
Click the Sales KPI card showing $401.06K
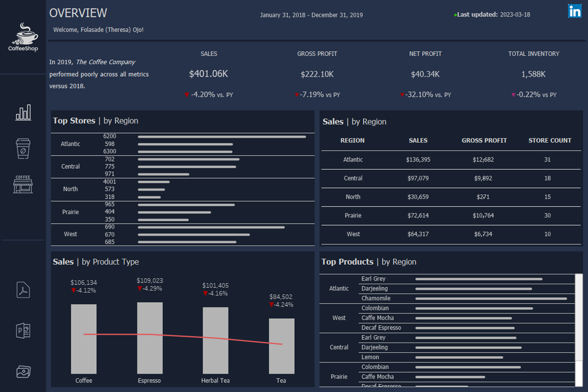pos(209,74)
